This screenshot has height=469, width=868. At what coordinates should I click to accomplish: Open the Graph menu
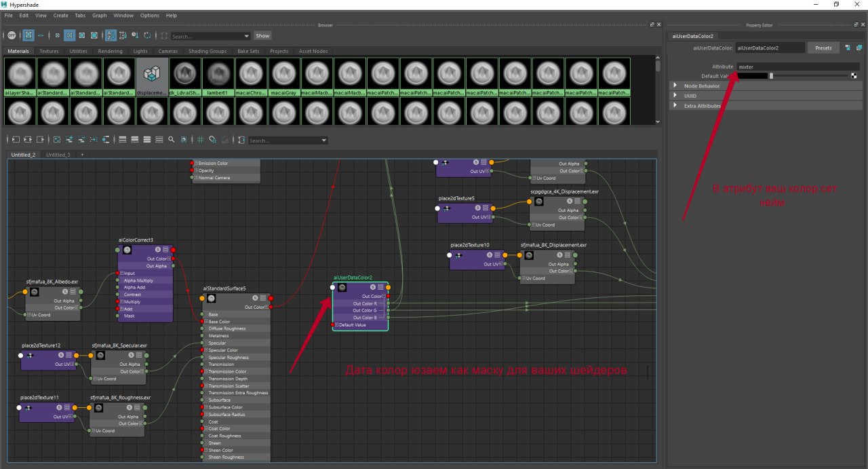(x=100, y=15)
